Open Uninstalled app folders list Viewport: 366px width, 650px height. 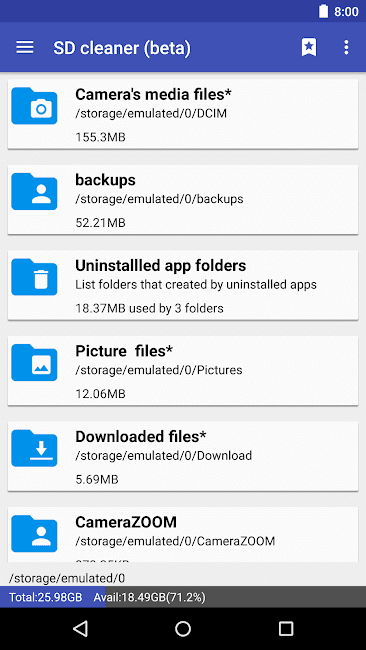pyautogui.click(x=183, y=285)
